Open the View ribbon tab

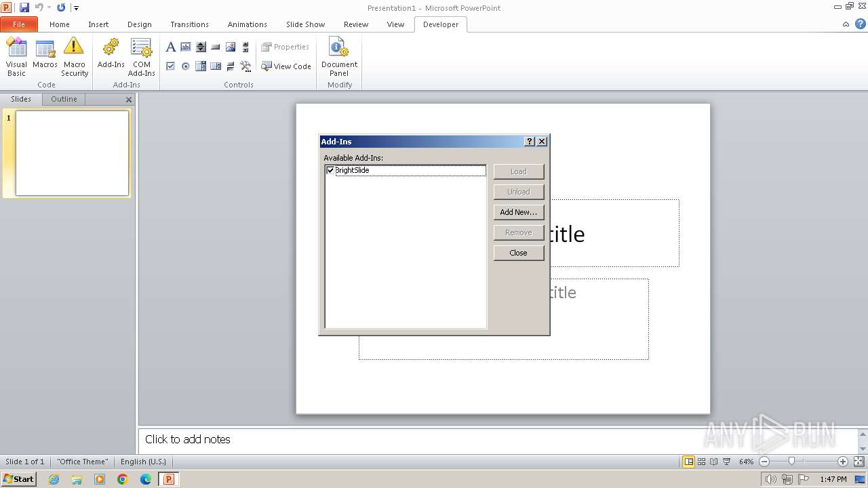click(x=395, y=24)
